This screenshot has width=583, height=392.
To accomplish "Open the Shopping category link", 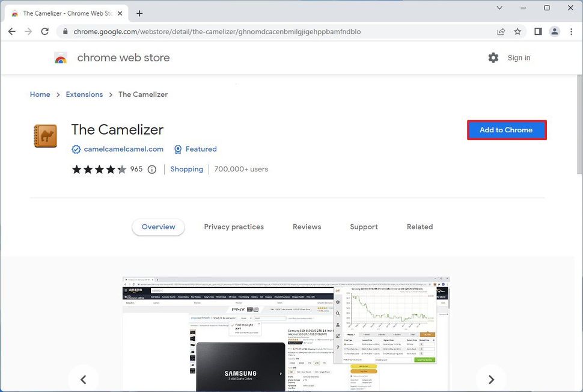I will point(186,169).
